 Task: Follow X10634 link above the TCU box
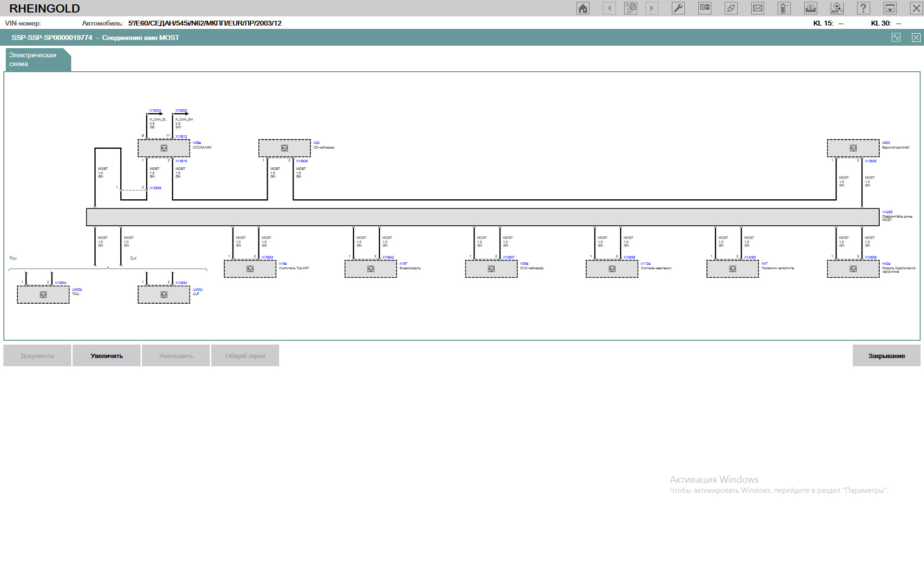(x=61, y=283)
